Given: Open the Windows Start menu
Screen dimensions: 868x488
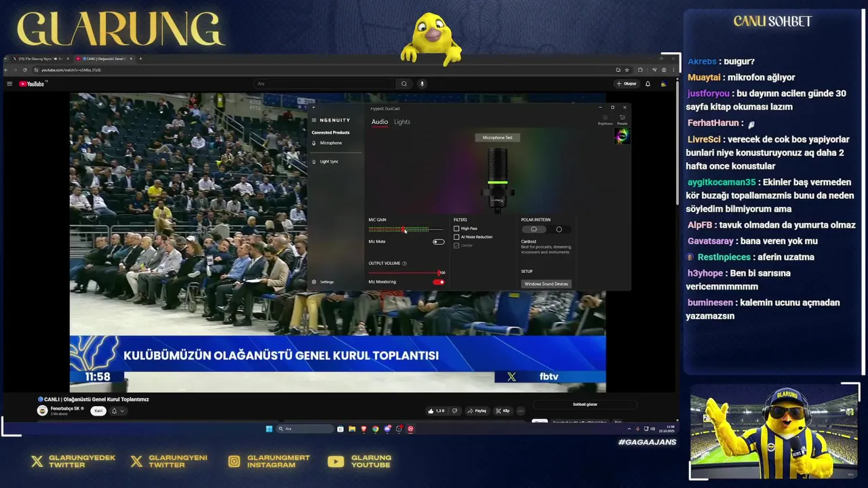Looking at the screenshot, I should click(x=269, y=429).
